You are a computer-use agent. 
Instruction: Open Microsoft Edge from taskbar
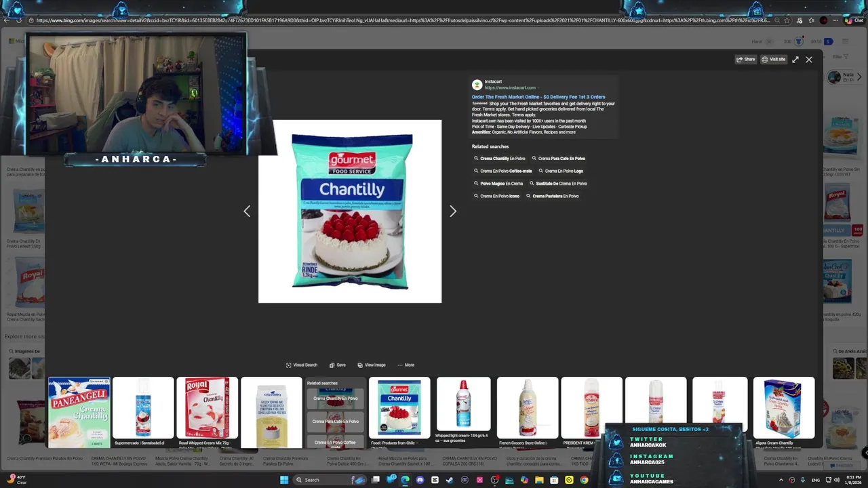[x=405, y=480]
